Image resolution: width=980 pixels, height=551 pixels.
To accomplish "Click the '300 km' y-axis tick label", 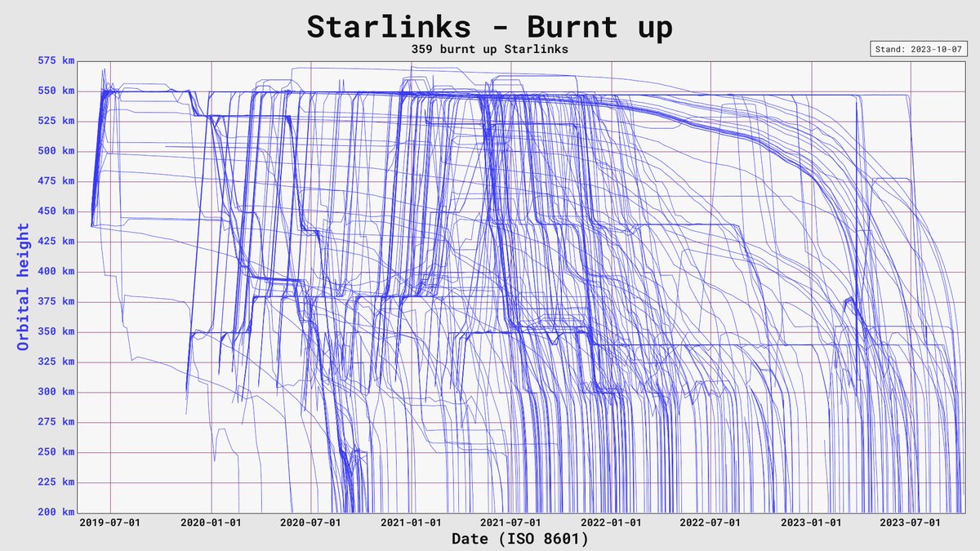I will [56, 392].
